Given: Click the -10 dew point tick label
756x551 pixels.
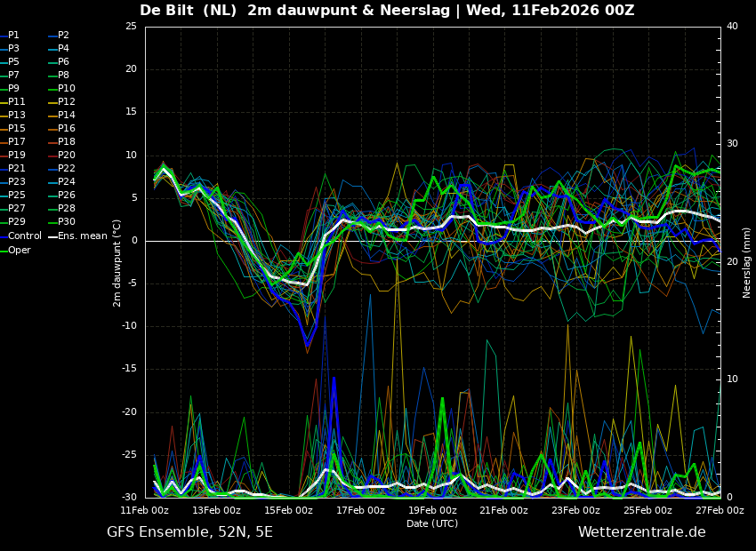Looking at the screenshot, I should point(129,326).
